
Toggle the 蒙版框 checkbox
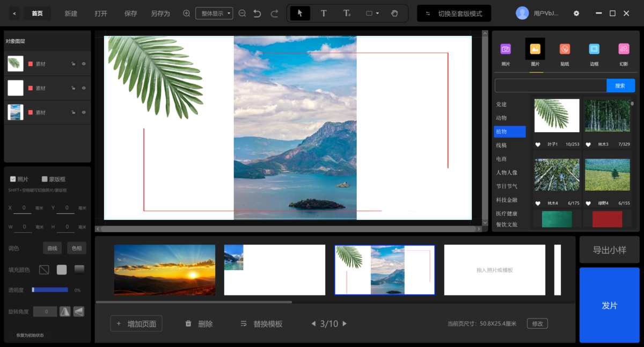click(x=45, y=179)
